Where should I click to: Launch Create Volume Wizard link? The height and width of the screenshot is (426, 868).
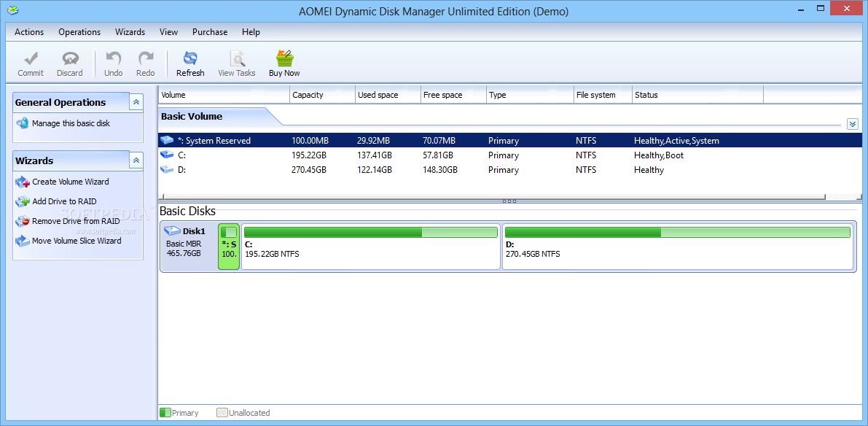pyautogui.click(x=70, y=182)
